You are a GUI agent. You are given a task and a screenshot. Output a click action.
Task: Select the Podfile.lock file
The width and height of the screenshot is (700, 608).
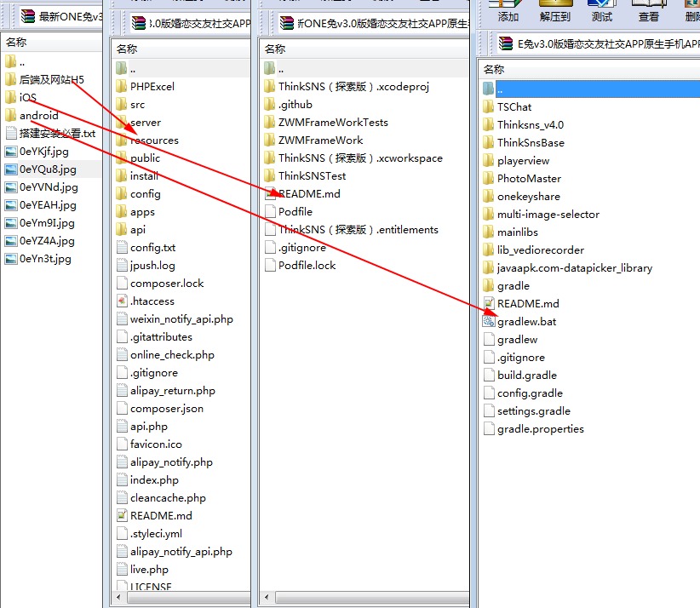tap(307, 266)
